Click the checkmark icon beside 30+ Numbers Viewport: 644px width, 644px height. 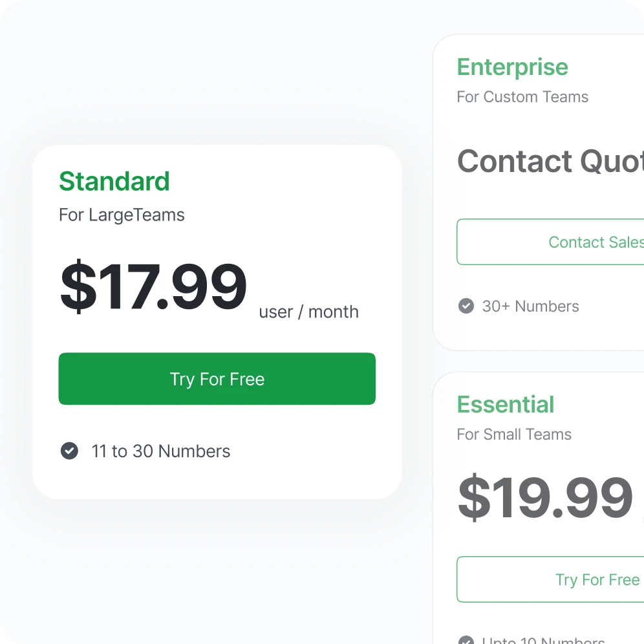[x=466, y=306]
